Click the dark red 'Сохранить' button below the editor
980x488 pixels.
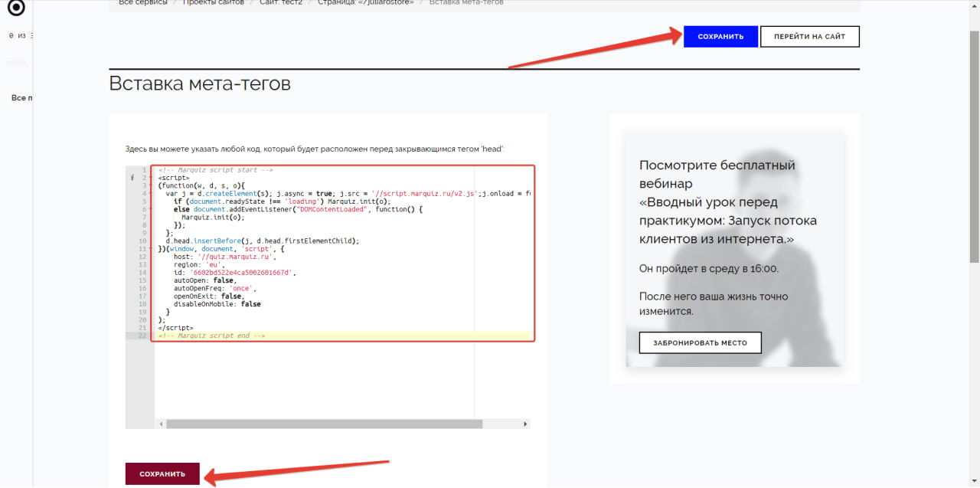pyautogui.click(x=162, y=474)
